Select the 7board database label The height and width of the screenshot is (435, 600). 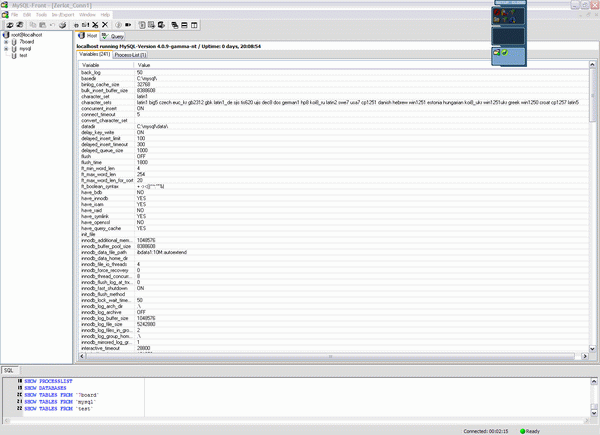pos(27,42)
